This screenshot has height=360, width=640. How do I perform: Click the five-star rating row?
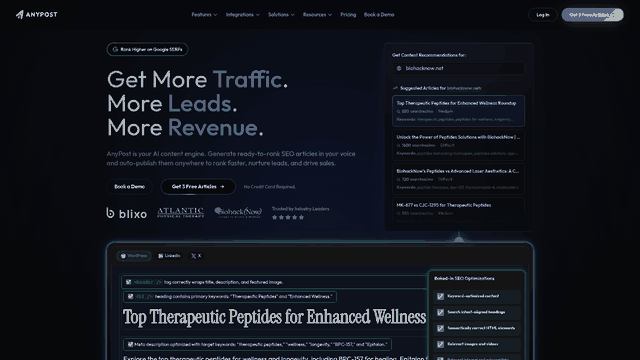(x=288, y=217)
